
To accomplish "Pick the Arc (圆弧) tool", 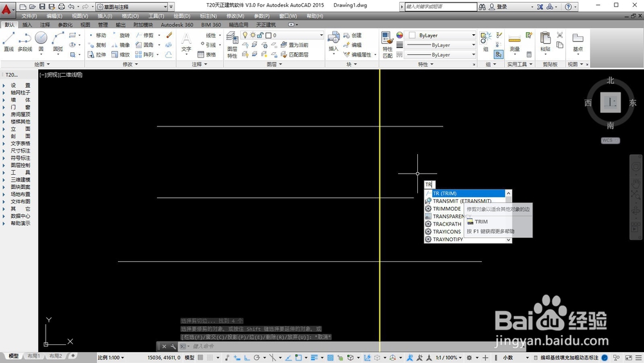I will point(58,41).
